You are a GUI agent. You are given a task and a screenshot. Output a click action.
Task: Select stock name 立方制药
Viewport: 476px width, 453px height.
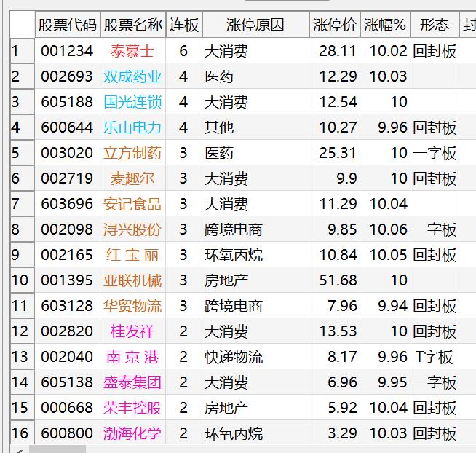coord(132,153)
